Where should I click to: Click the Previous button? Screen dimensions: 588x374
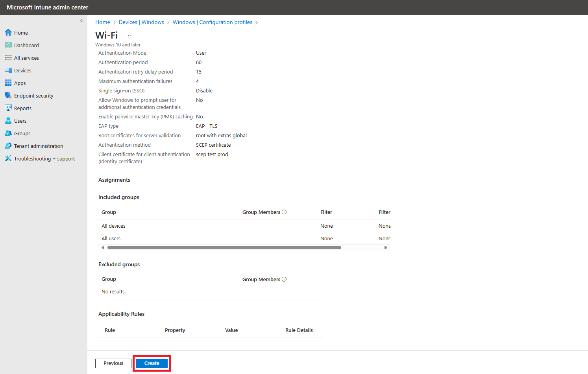coord(113,363)
